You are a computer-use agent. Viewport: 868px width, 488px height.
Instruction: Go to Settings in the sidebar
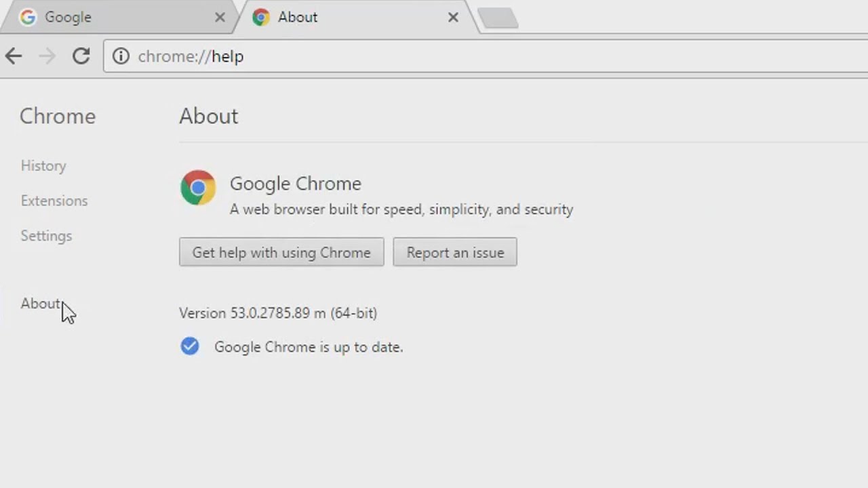click(x=46, y=236)
